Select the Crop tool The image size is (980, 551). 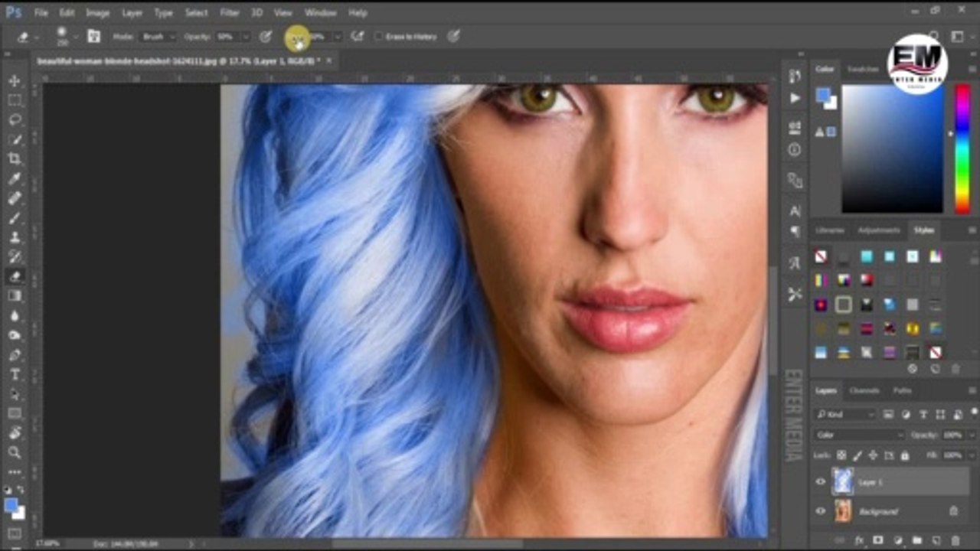tap(15, 159)
